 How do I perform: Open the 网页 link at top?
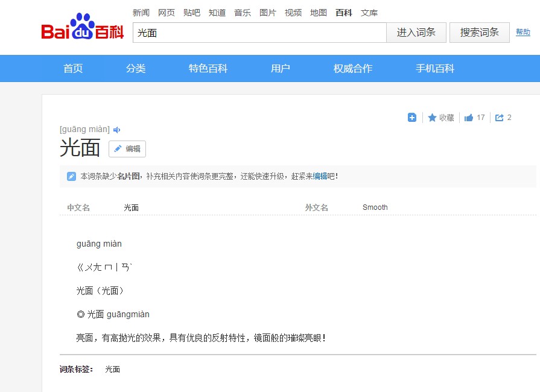(x=167, y=13)
